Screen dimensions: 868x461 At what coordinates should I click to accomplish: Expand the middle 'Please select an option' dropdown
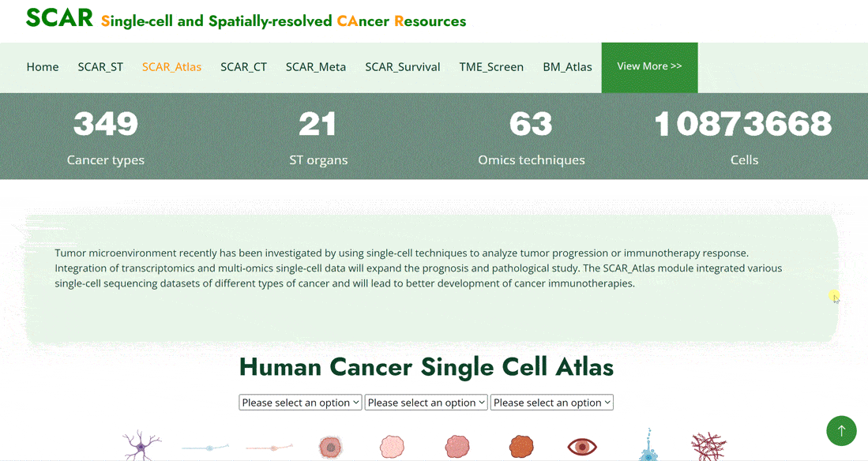[426, 403]
